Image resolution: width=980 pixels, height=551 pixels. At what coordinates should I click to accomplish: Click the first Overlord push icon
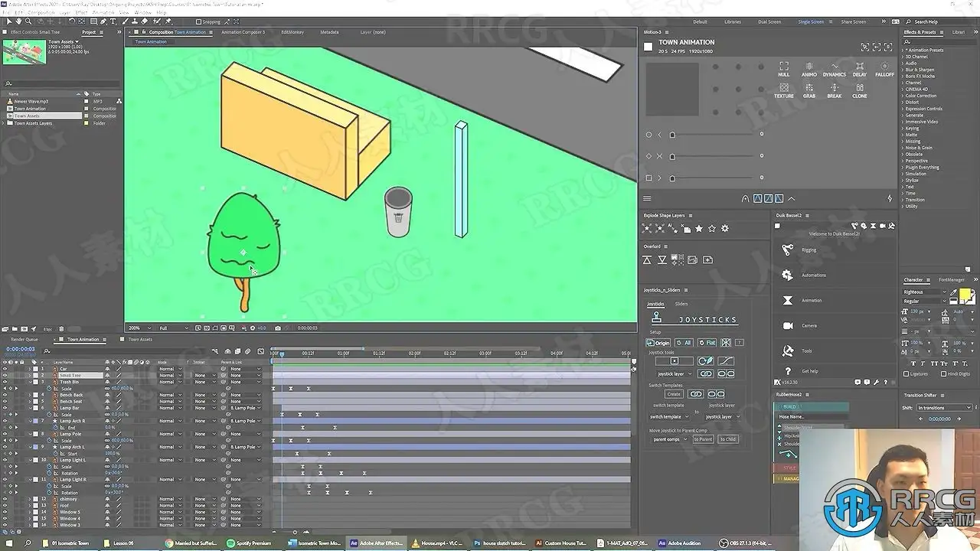coord(647,259)
